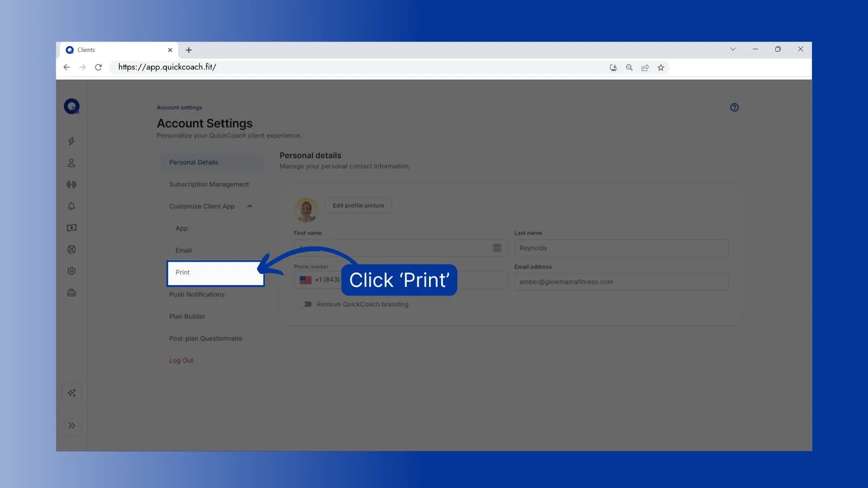Open Subscription Management settings

coord(209,184)
